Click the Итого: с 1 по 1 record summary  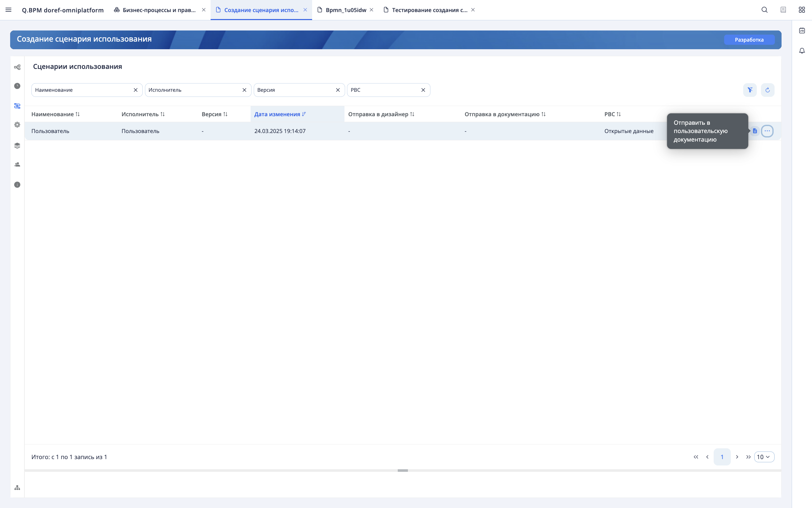[x=69, y=457]
